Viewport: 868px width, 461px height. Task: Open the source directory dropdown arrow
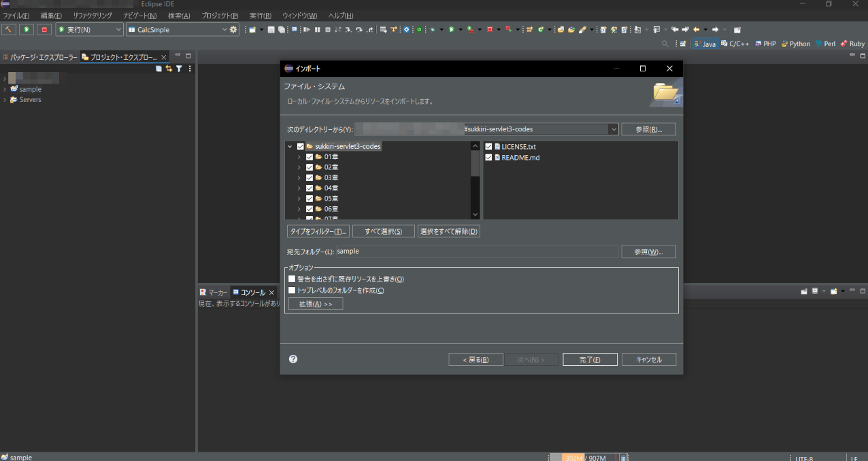pyautogui.click(x=614, y=129)
